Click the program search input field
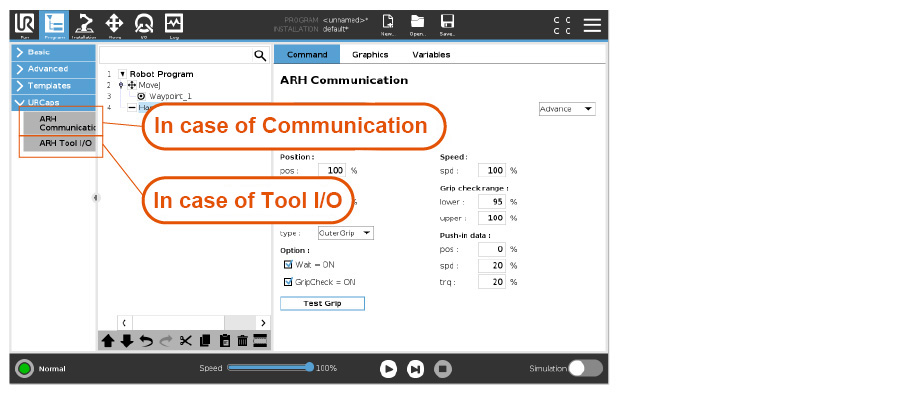The height and width of the screenshot is (395, 900). pos(176,55)
